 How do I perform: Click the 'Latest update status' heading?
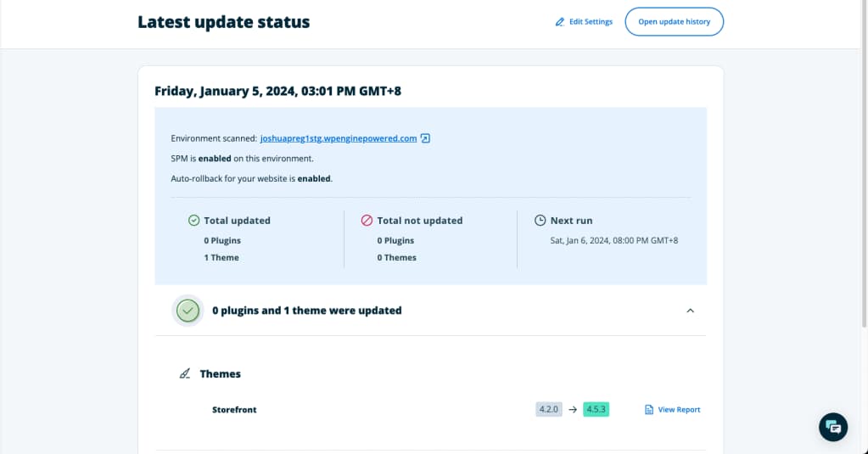point(224,21)
